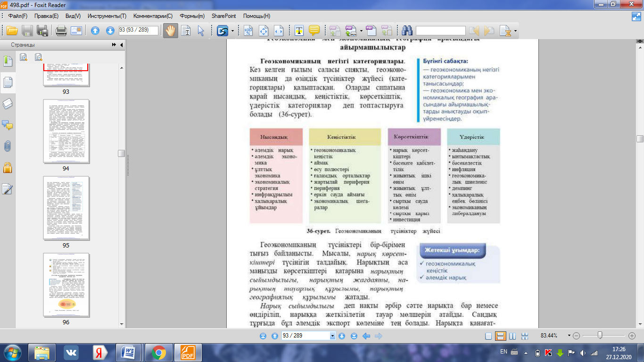Open the Комментарии(C) menu

pyautogui.click(x=153, y=16)
